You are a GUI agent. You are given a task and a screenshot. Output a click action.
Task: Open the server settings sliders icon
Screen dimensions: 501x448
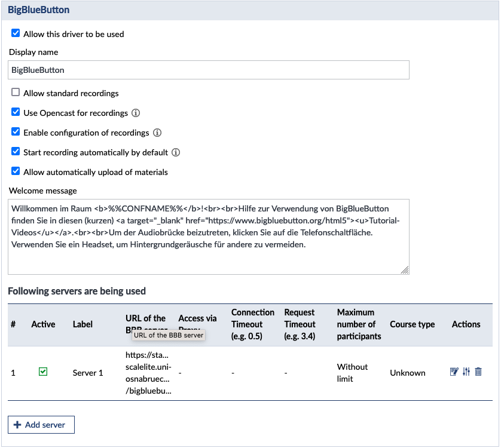pyautogui.click(x=466, y=372)
